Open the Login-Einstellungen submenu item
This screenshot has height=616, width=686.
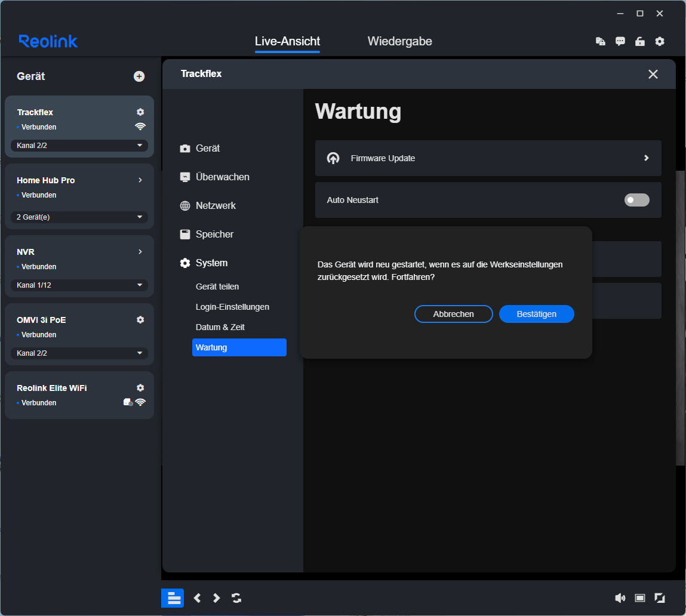pos(232,307)
